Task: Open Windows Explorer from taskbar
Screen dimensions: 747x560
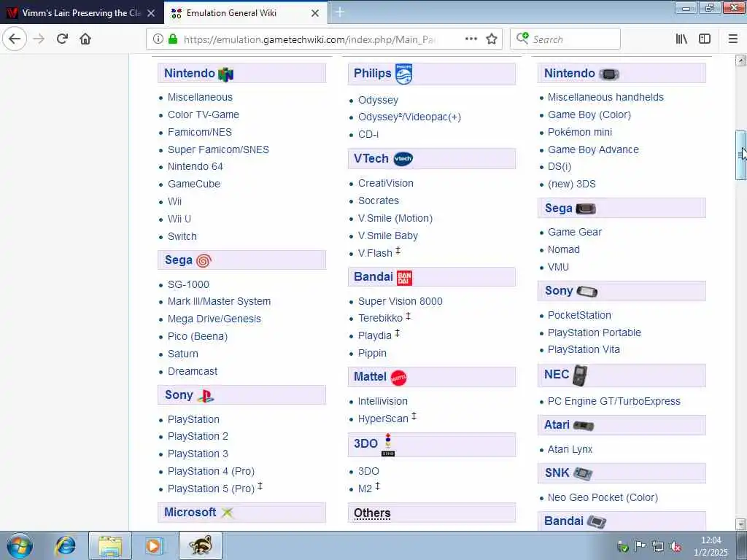Action: point(110,545)
